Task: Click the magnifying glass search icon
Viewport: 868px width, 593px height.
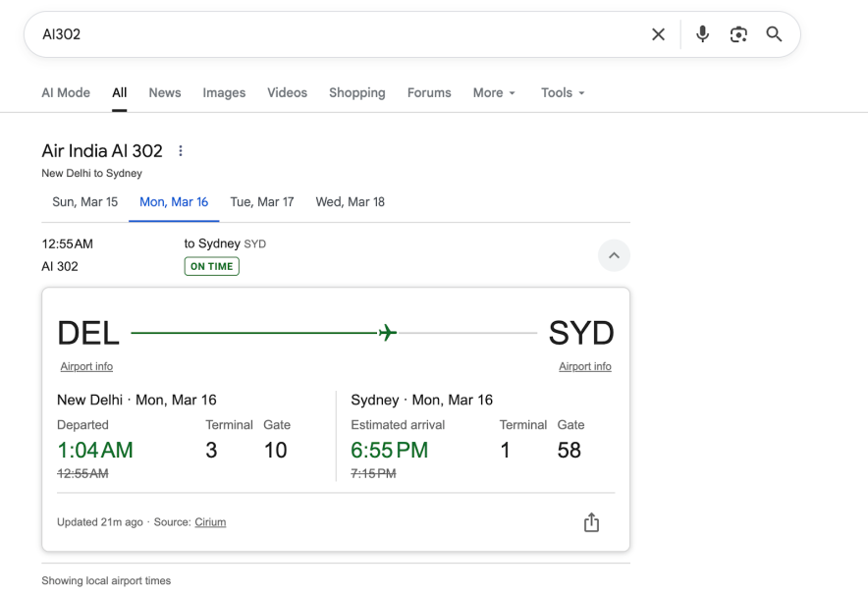Action: (x=774, y=34)
